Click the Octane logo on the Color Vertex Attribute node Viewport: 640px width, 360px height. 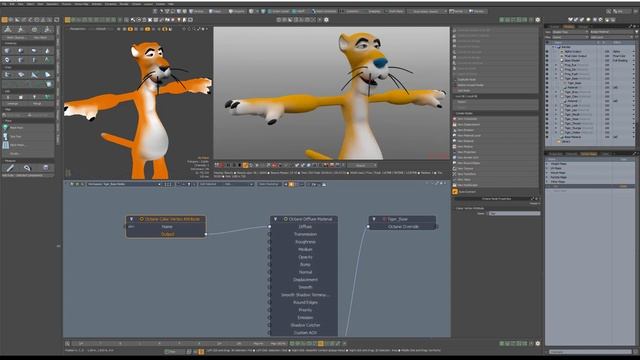click(x=142, y=219)
